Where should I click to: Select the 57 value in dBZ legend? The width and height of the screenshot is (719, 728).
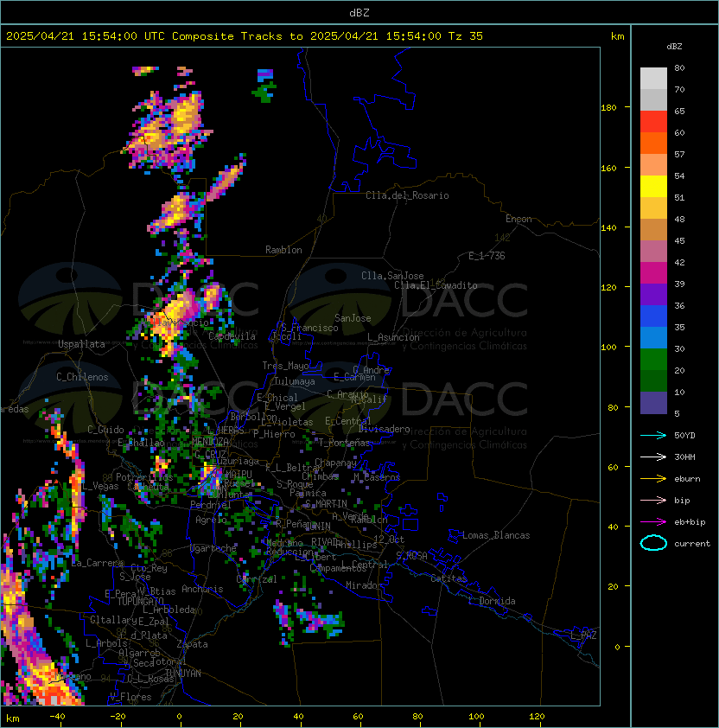pyautogui.click(x=679, y=154)
